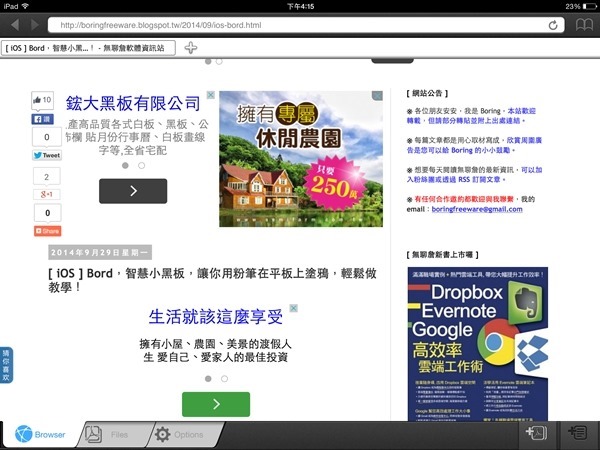Open the 猜你喜欢 side tab
Screen dimensions: 600x450
[6, 365]
